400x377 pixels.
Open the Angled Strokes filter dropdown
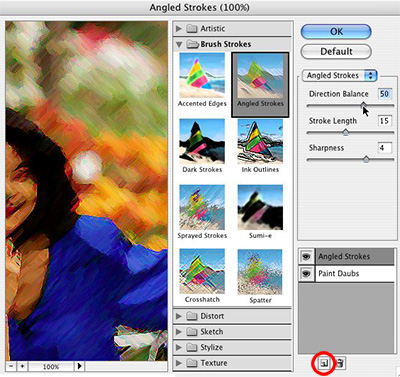339,76
